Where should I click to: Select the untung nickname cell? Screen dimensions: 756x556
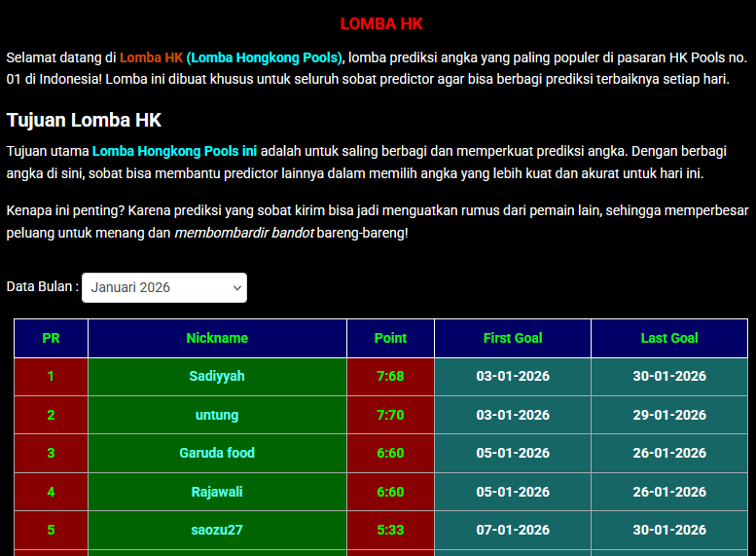(217, 415)
